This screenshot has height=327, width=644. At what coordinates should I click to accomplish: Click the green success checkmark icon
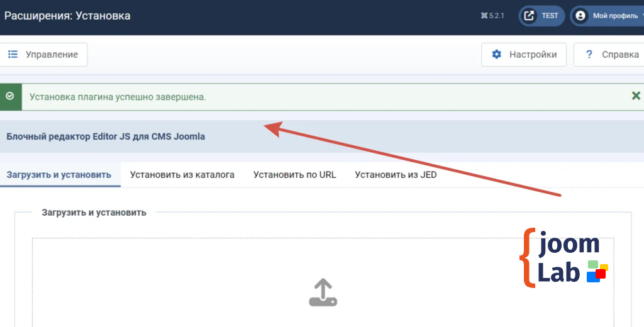tap(9, 96)
